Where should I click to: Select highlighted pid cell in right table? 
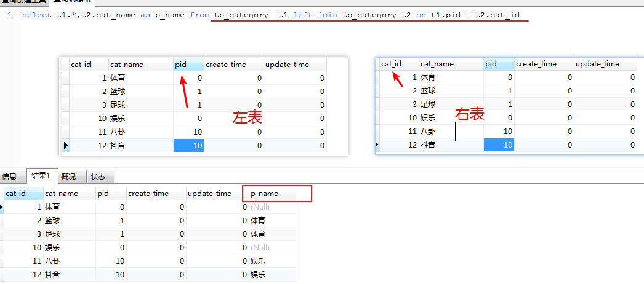[499, 146]
